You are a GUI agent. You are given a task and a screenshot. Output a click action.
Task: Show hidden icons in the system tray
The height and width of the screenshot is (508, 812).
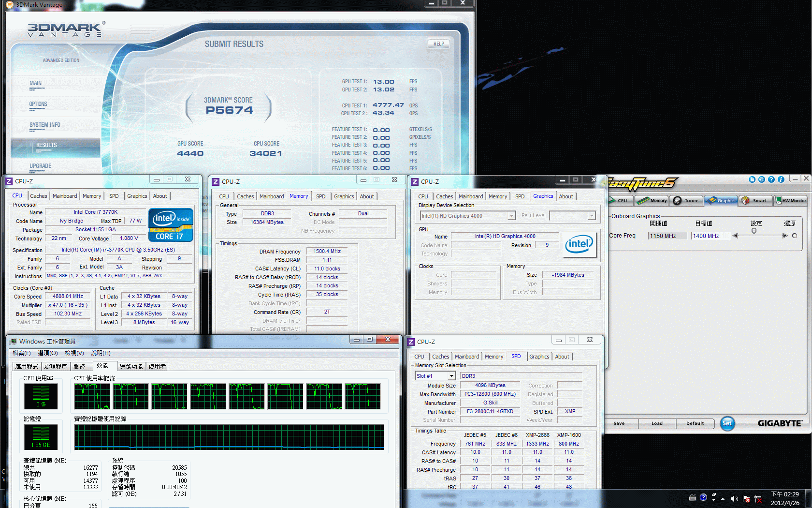tap(723, 498)
